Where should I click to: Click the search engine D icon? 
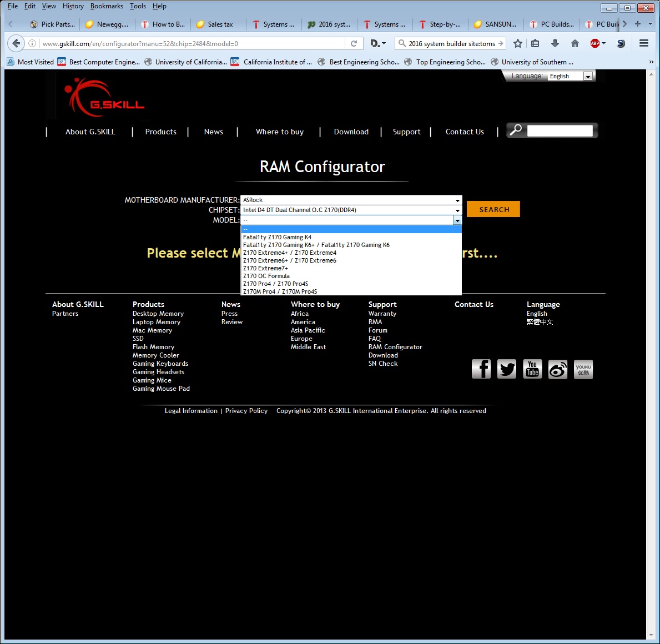[377, 43]
